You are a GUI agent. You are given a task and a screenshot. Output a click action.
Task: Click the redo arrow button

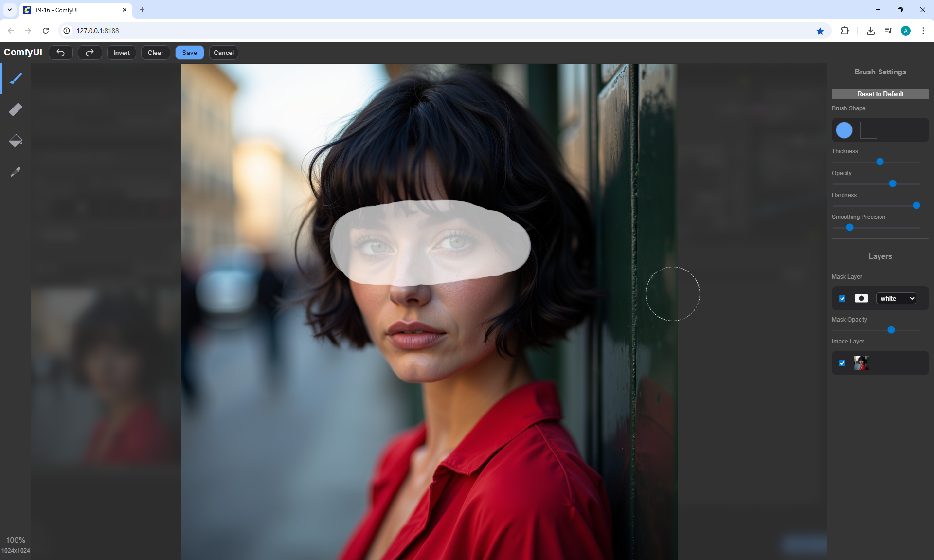coord(90,53)
